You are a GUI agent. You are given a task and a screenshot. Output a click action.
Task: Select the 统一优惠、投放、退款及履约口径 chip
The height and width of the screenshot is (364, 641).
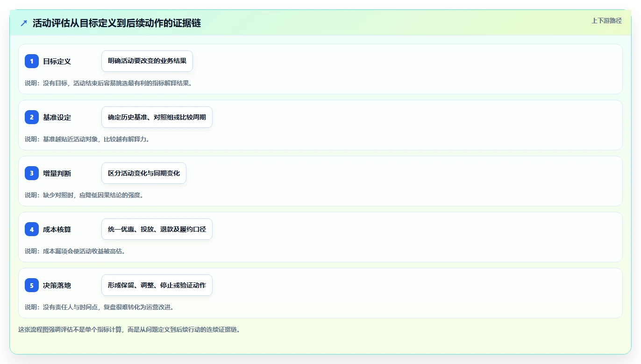(x=157, y=229)
